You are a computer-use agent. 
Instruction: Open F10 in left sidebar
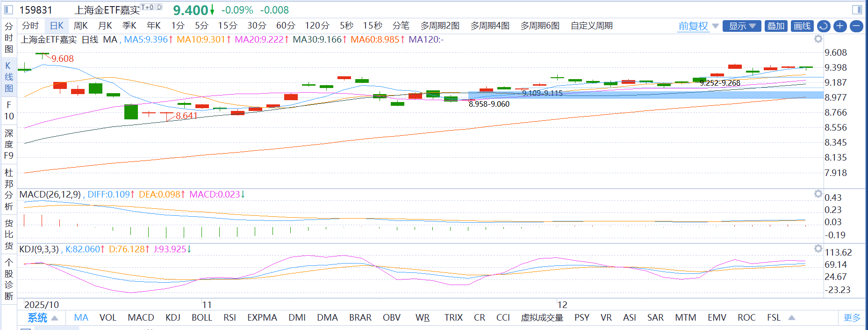coord(9,110)
